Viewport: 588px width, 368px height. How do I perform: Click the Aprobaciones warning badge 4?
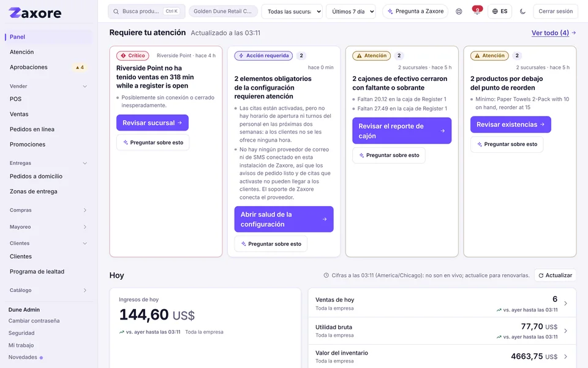(x=80, y=67)
